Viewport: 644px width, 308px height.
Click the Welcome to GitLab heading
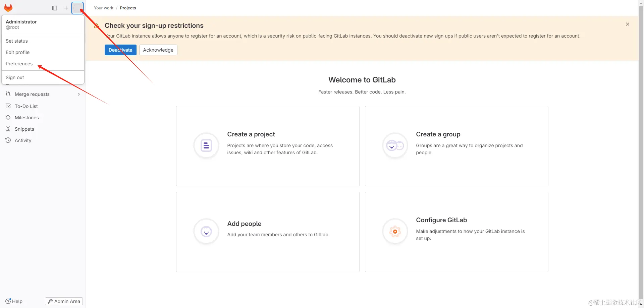click(362, 80)
